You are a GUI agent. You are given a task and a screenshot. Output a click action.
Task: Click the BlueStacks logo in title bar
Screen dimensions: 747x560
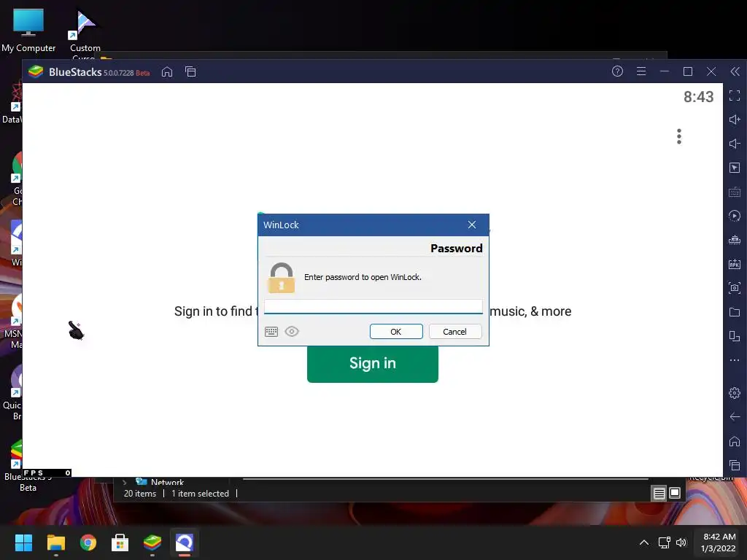point(36,72)
